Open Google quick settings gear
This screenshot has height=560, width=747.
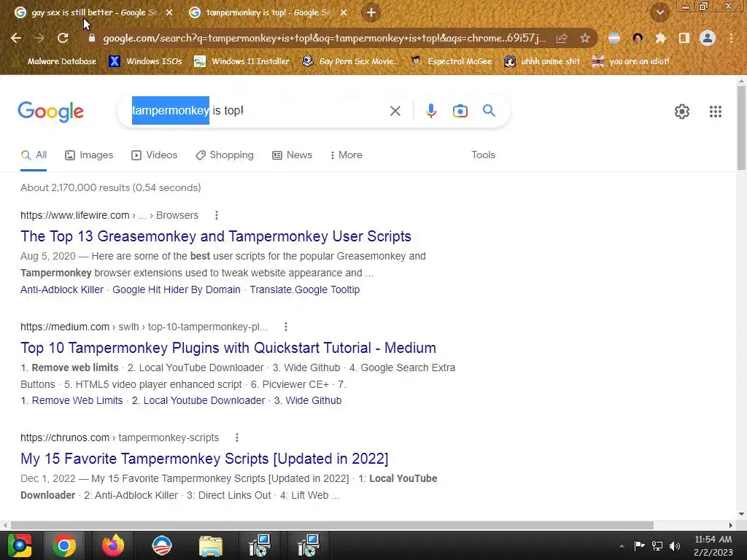pos(682,112)
